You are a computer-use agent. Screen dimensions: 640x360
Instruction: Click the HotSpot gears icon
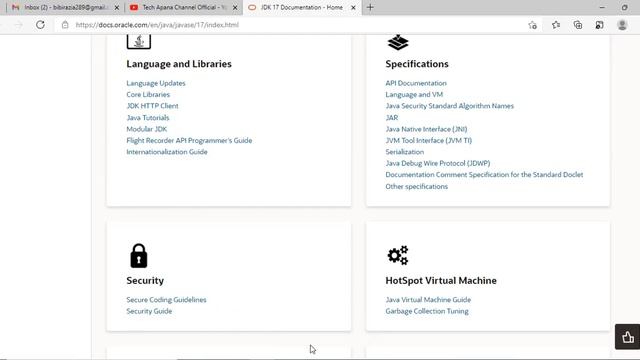pyautogui.click(x=398, y=255)
